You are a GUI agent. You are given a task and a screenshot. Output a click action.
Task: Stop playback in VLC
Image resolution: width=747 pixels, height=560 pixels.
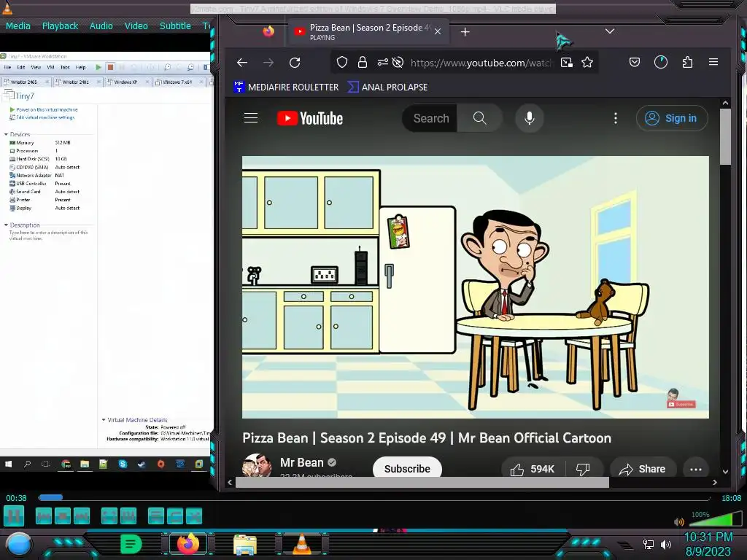[63, 516]
